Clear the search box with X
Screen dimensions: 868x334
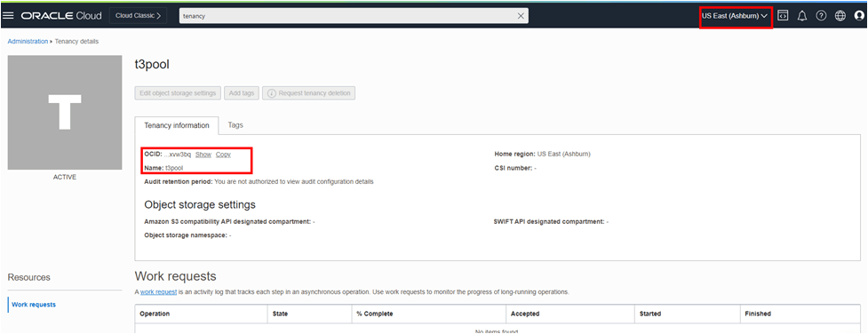[521, 16]
